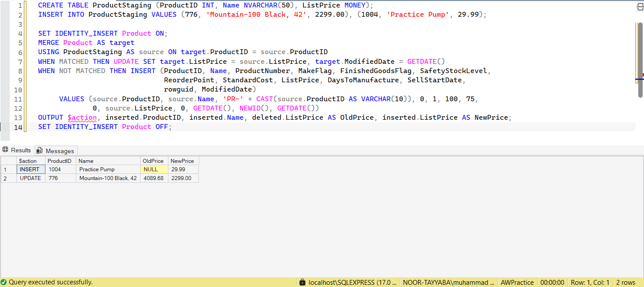The width and height of the screenshot is (644, 287).
Task: Select result row 2 via its row header
Action: pyautogui.click(x=8, y=178)
